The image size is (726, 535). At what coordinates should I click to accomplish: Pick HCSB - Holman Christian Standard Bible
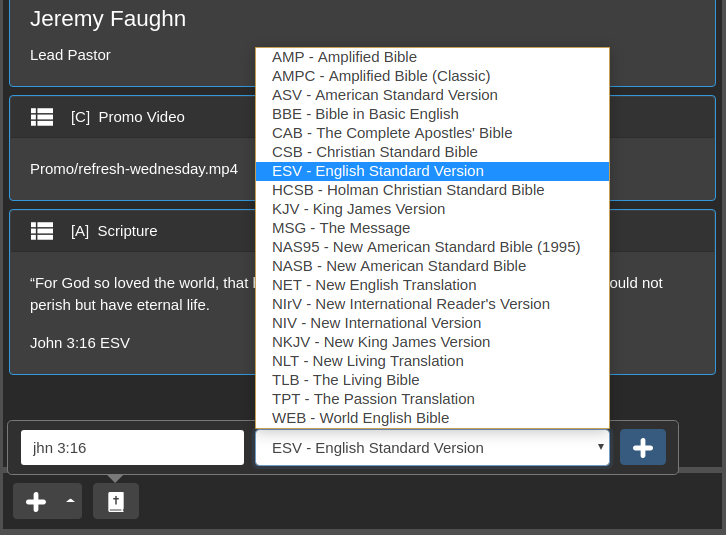432,190
